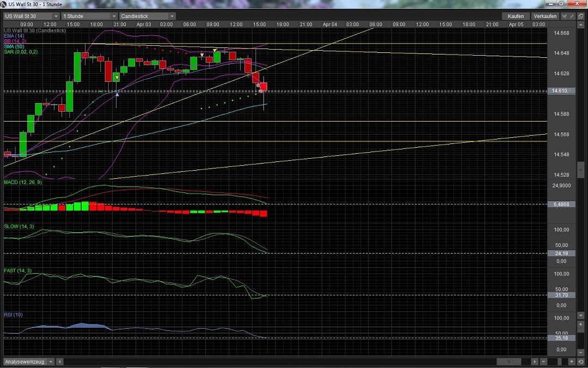588x368 pixels.
Task: Click the 24,9000 MACD axis label
Action: point(561,185)
